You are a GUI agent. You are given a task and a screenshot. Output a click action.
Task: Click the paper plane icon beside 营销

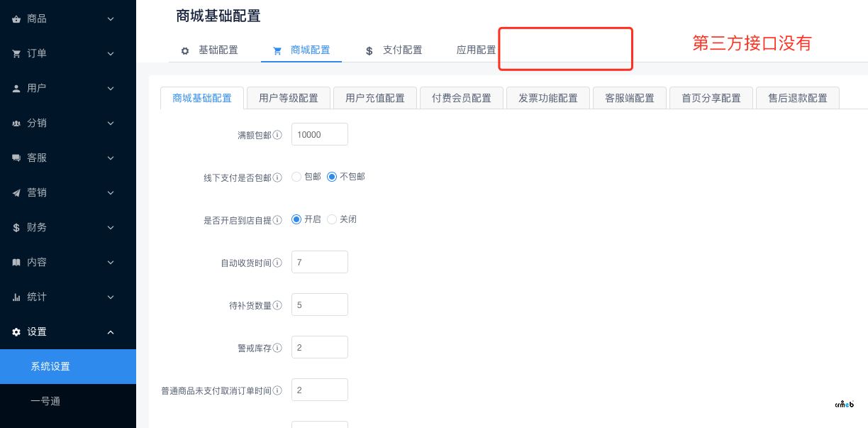pyautogui.click(x=16, y=193)
